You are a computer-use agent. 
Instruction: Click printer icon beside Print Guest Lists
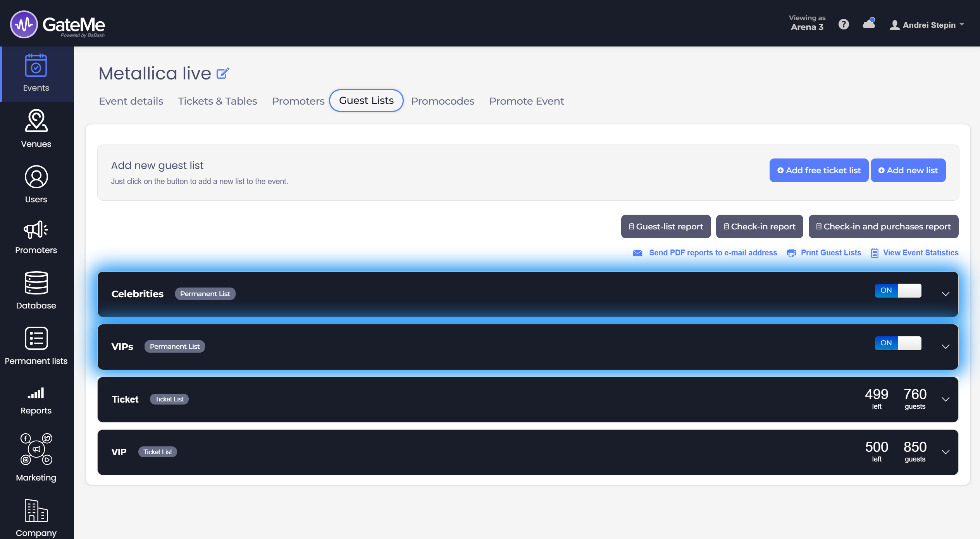click(x=791, y=253)
